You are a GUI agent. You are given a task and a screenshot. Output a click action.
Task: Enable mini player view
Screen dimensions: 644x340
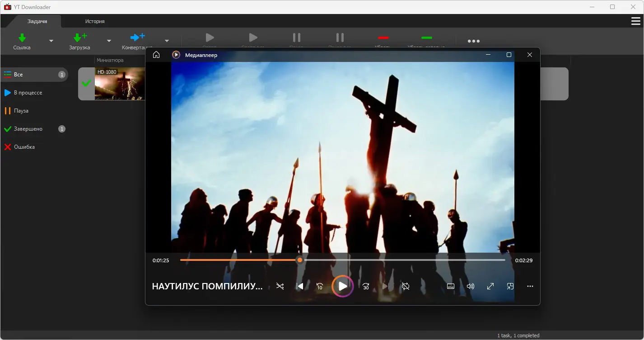[x=510, y=286]
